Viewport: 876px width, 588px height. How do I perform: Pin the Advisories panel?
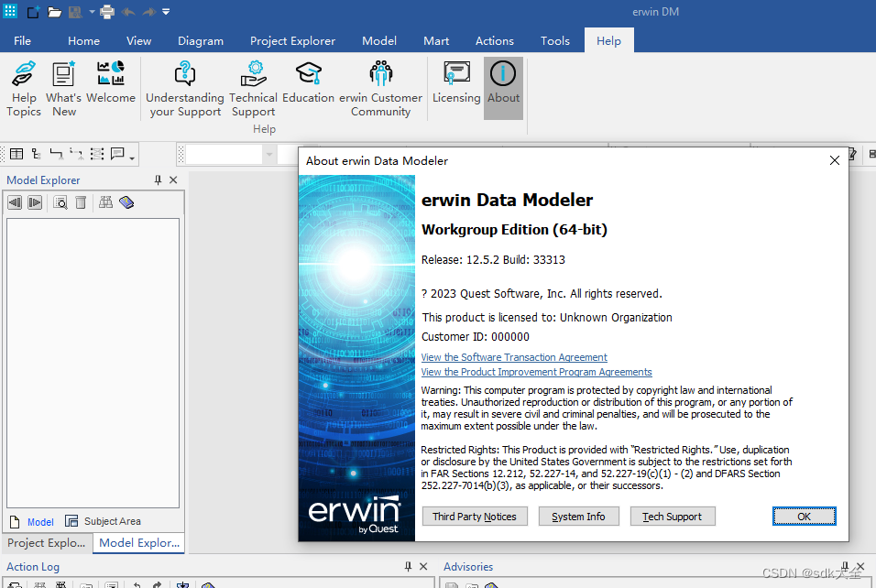pos(844,566)
